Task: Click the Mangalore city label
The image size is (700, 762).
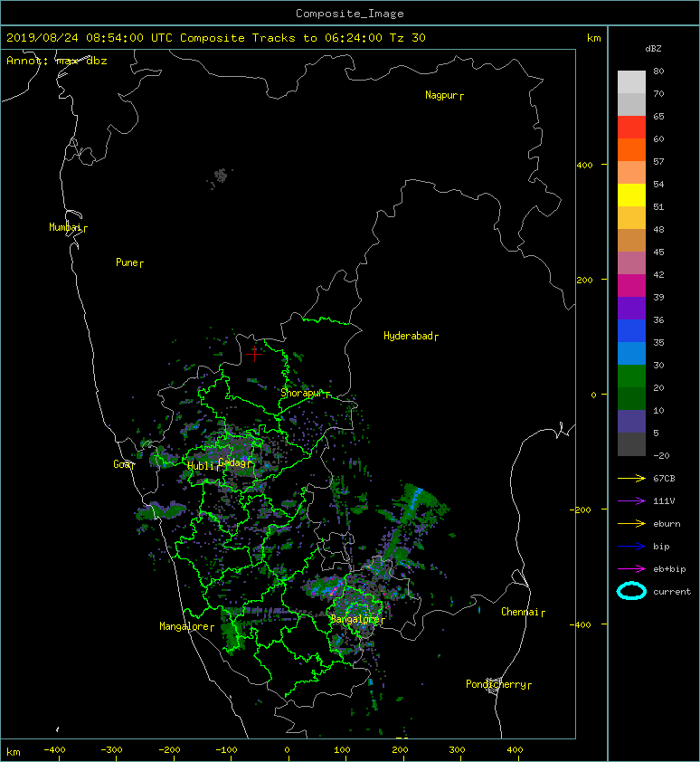Action: (x=186, y=626)
